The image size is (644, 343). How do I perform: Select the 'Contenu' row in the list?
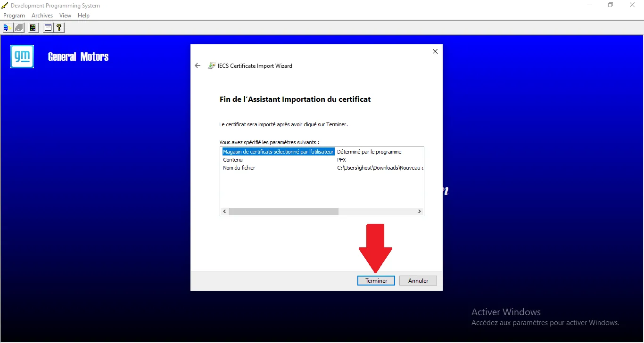coord(233,160)
